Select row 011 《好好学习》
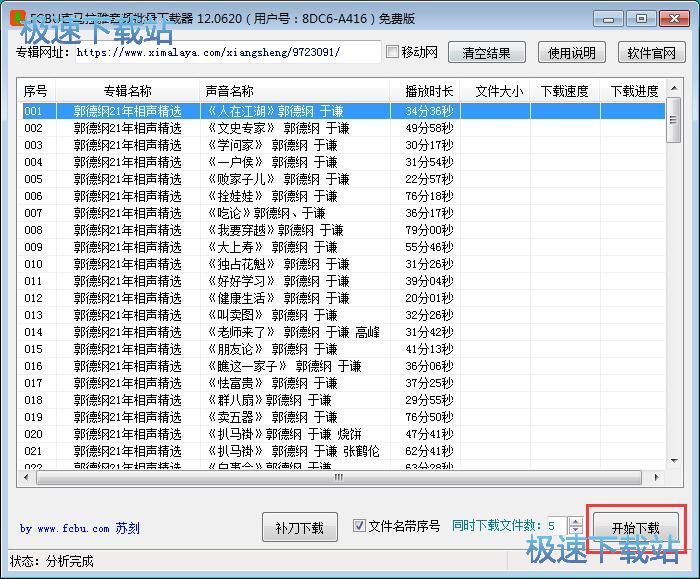Image resolution: width=700 pixels, height=579 pixels. pyautogui.click(x=342, y=281)
